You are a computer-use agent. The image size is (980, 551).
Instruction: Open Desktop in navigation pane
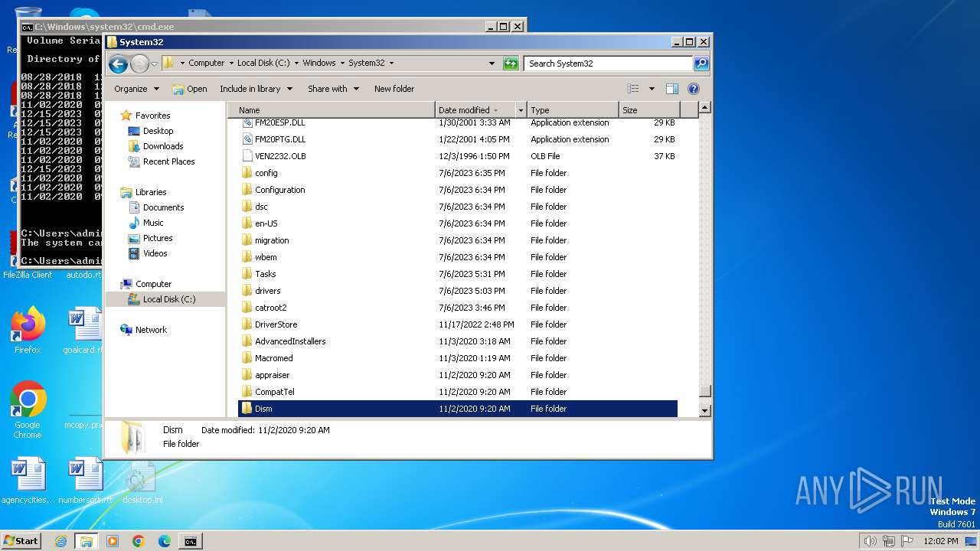coord(158,131)
